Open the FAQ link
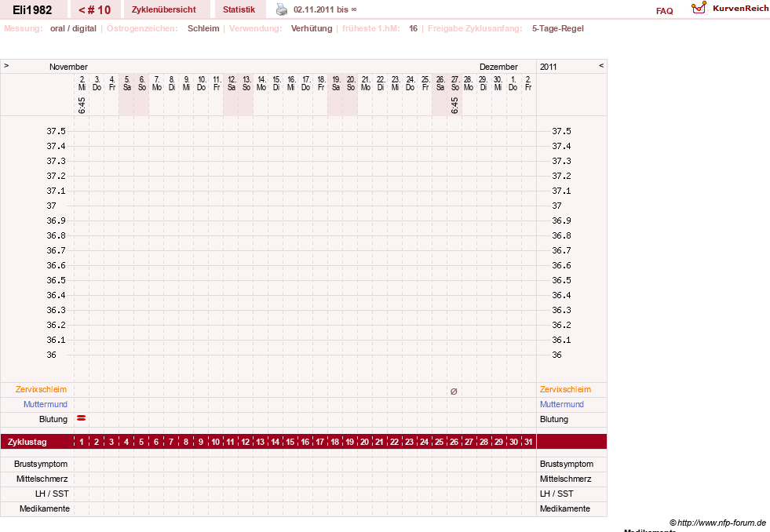 [x=664, y=11]
